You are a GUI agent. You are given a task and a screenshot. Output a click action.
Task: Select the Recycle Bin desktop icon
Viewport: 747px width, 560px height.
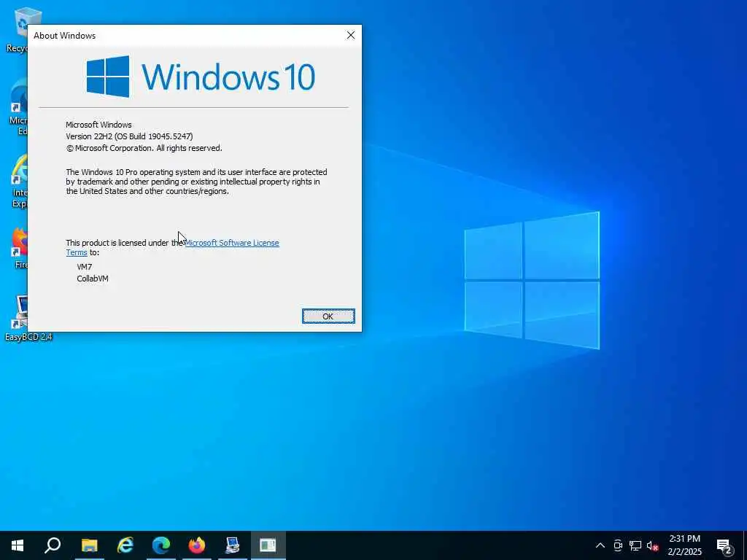[18, 29]
